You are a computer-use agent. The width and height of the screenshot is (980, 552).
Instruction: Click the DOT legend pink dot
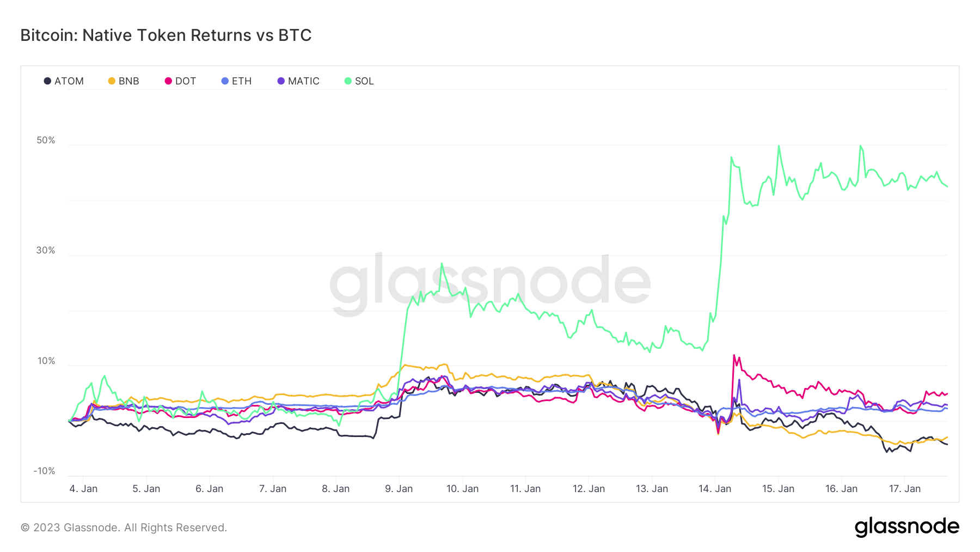tap(168, 81)
